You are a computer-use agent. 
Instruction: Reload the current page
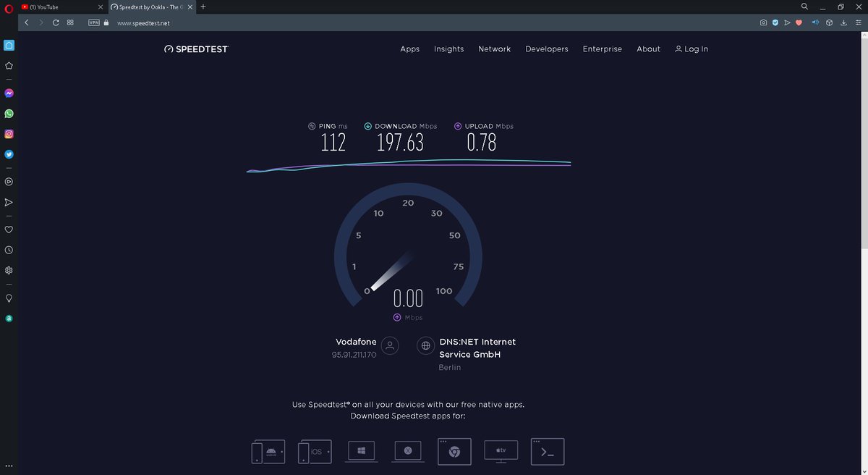[x=56, y=22]
